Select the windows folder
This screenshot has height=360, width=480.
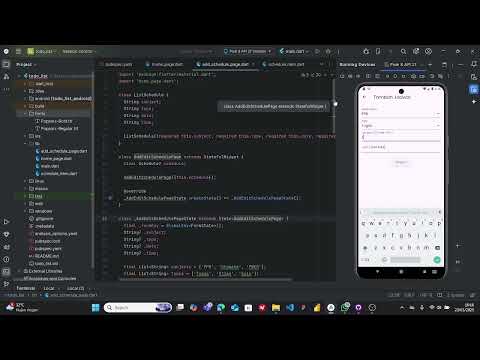tap(40, 211)
